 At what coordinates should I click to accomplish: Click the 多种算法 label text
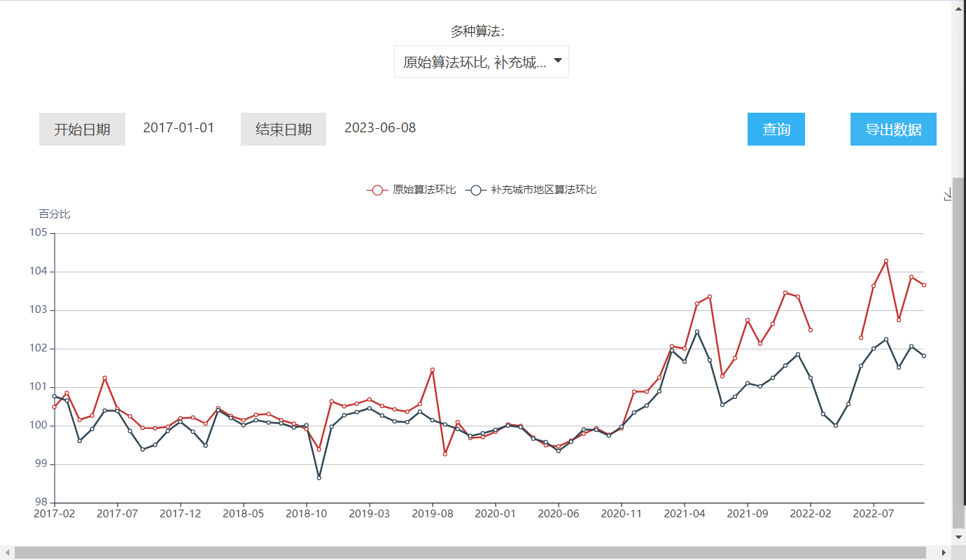(x=477, y=31)
